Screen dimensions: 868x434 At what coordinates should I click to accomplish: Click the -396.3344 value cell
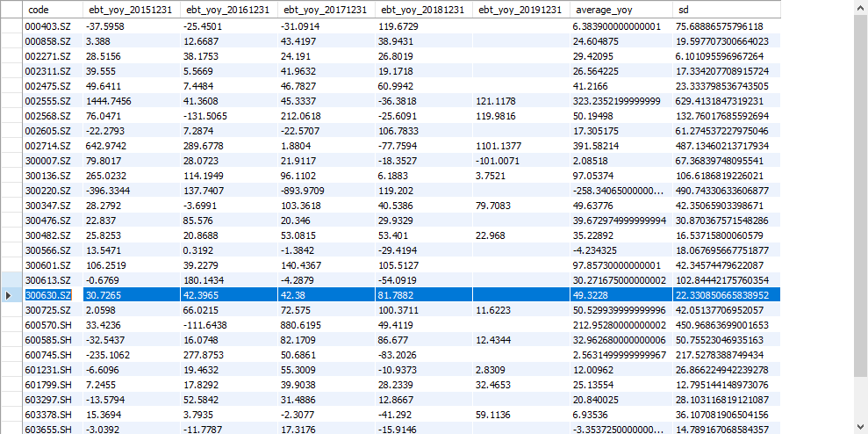(x=131, y=191)
